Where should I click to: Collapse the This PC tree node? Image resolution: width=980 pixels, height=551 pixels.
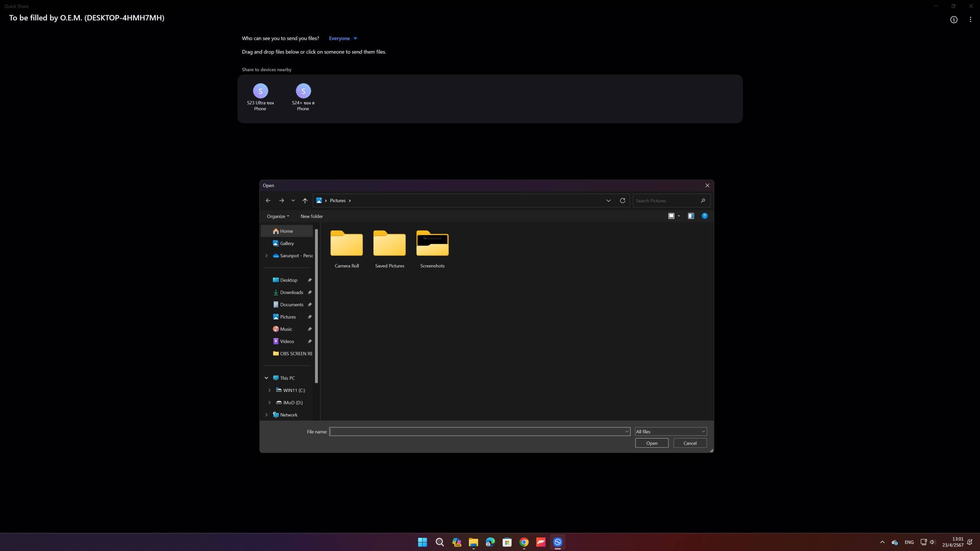(266, 378)
